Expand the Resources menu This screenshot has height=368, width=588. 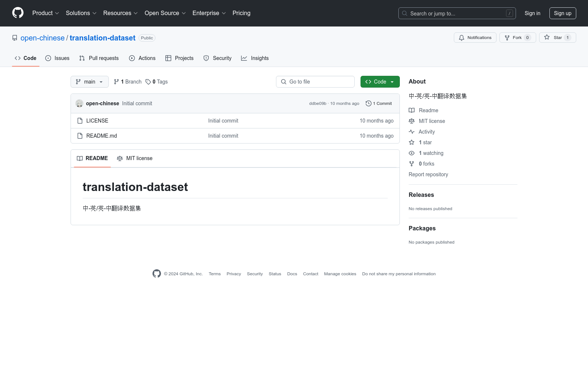(121, 13)
